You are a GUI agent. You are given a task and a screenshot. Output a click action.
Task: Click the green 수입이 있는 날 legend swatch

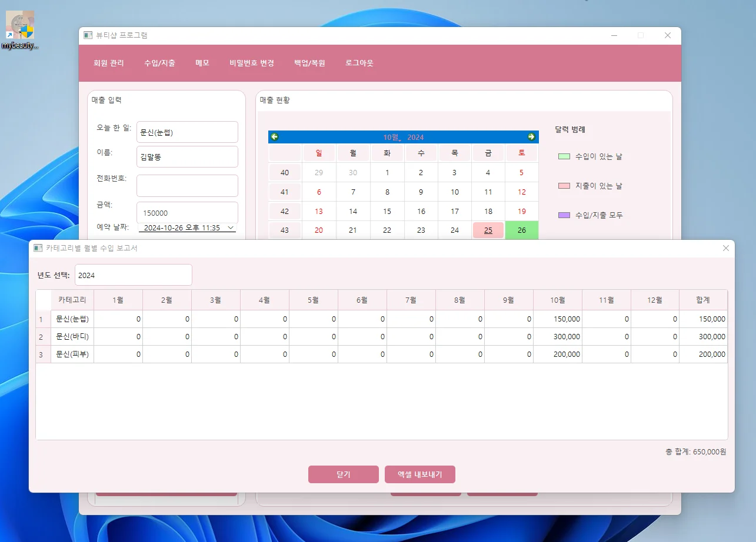[x=564, y=156]
